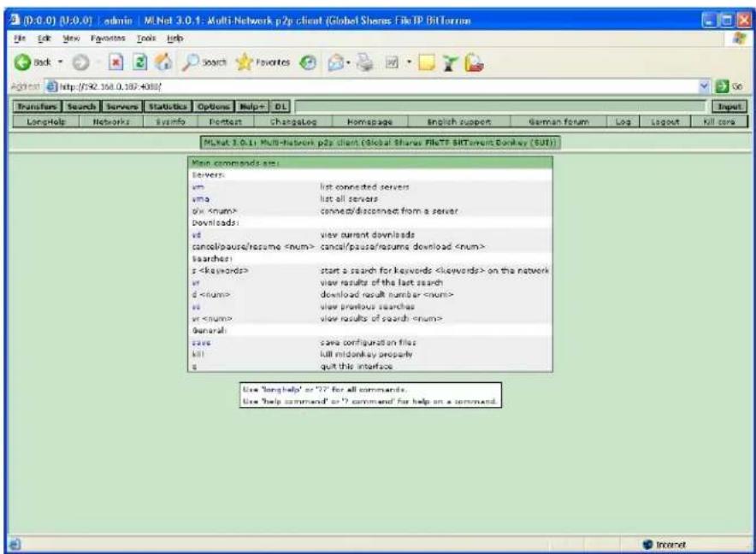Open the address bar URL dropdown
Viewport: 756px width, 554px height.
(705, 87)
